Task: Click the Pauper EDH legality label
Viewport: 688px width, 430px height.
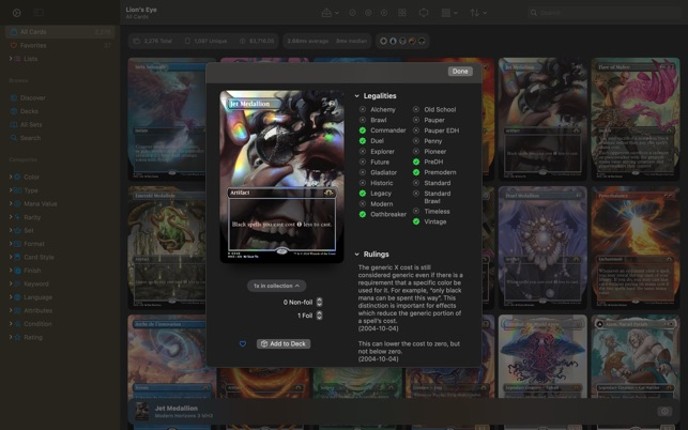Action: pos(441,130)
